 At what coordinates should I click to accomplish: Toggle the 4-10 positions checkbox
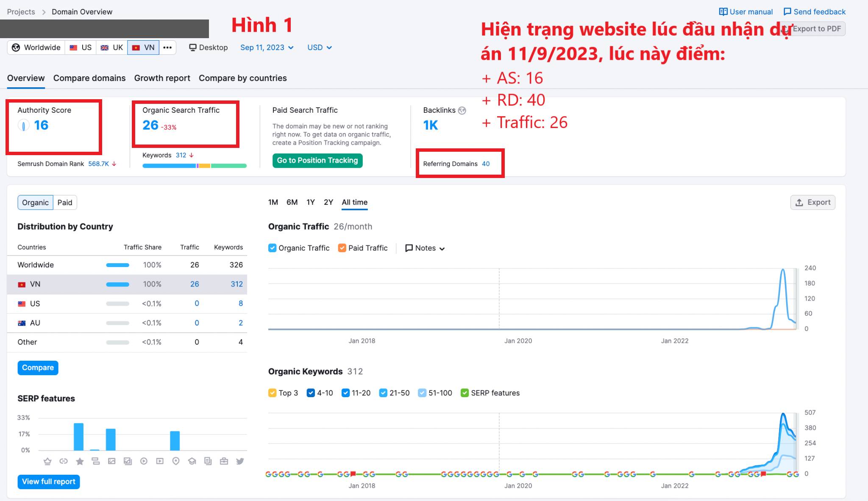pyautogui.click(x=311, y=393)
